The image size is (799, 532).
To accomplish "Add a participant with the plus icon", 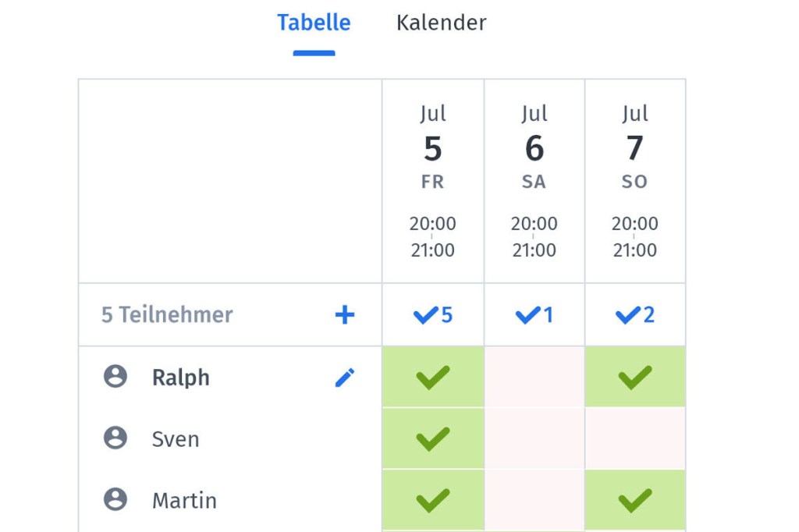I will point(344,314).
